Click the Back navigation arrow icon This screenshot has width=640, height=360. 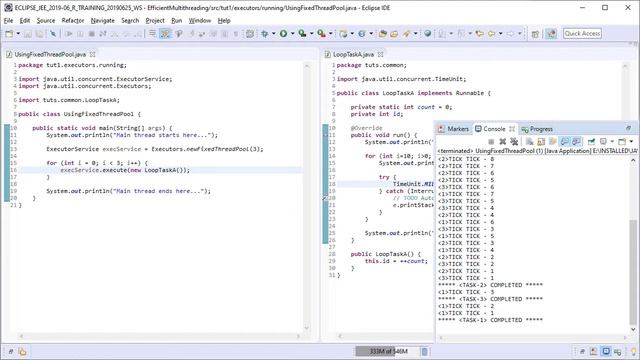click(492, 34)
